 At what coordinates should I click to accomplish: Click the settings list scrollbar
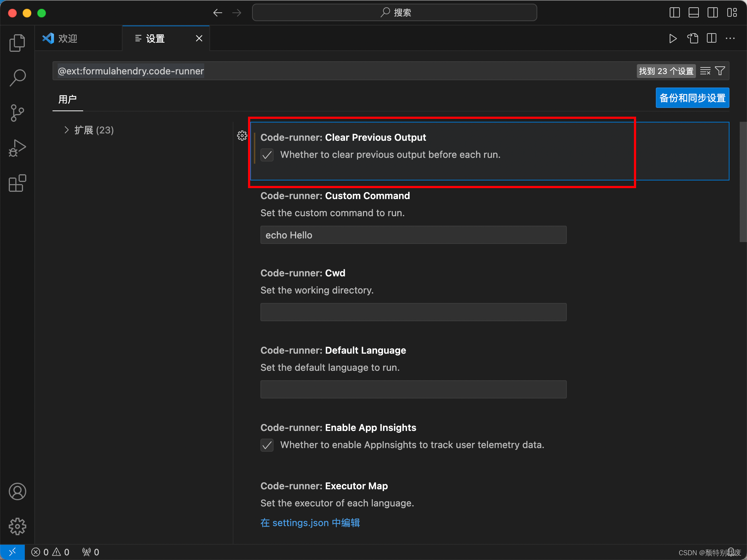743,182
